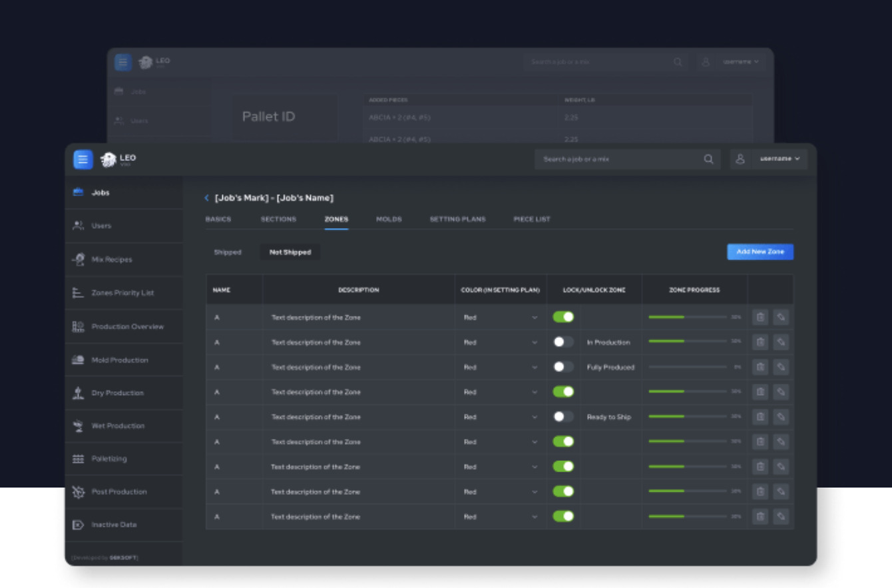
Task: Click the Pallet ID card in the background window
Action: point(284,118)
